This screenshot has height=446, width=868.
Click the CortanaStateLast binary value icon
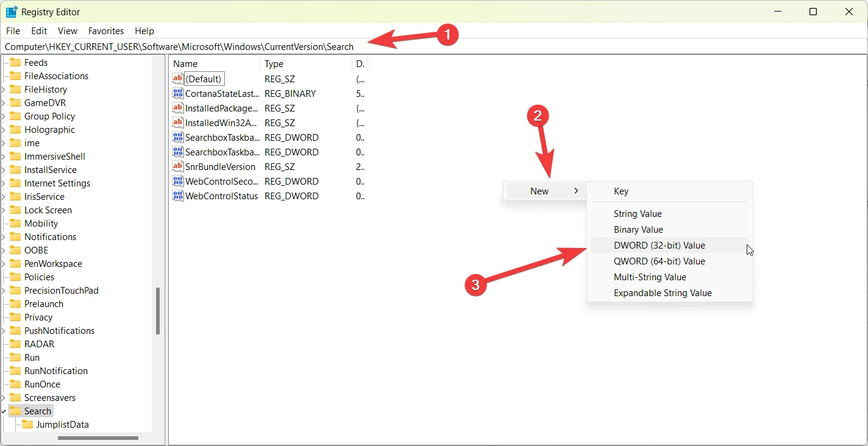[x=177, y=93]
